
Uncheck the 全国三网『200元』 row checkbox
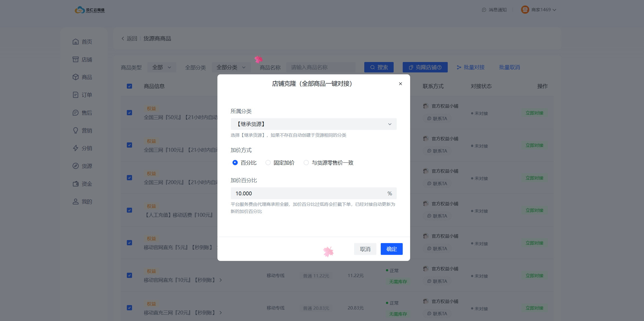pyautogui.click(x=130, y=178)
